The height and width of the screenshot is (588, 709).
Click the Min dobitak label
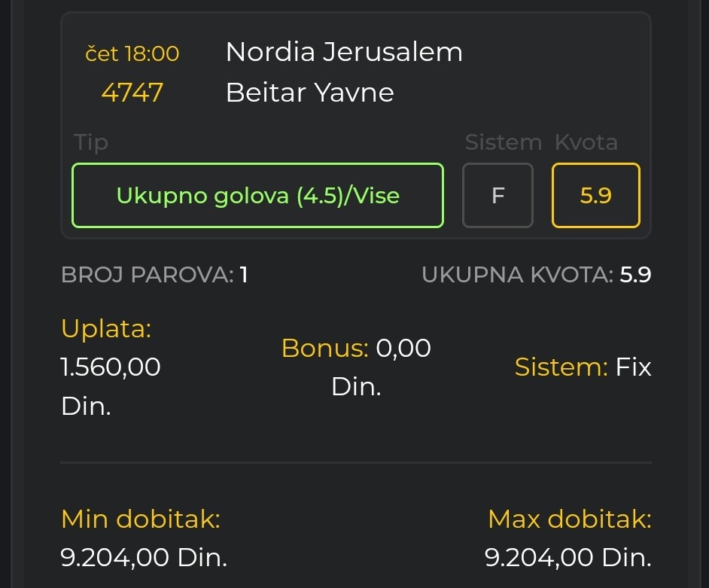[x=141, y=519]
